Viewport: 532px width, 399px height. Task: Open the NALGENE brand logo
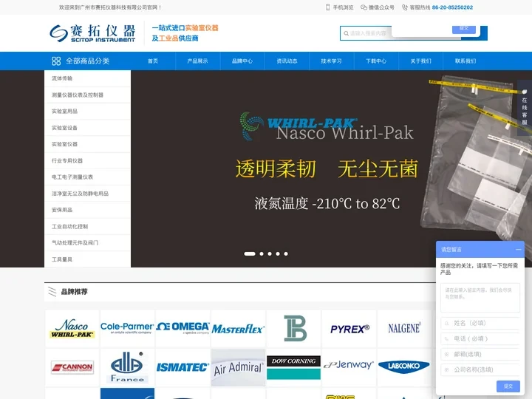[404, 328]
